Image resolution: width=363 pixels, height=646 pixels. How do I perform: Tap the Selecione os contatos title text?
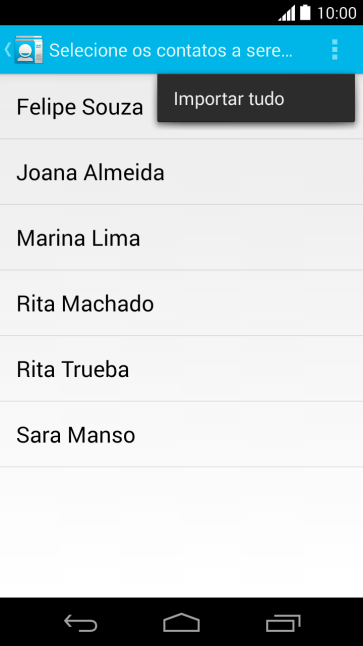[x=171, y=50]
